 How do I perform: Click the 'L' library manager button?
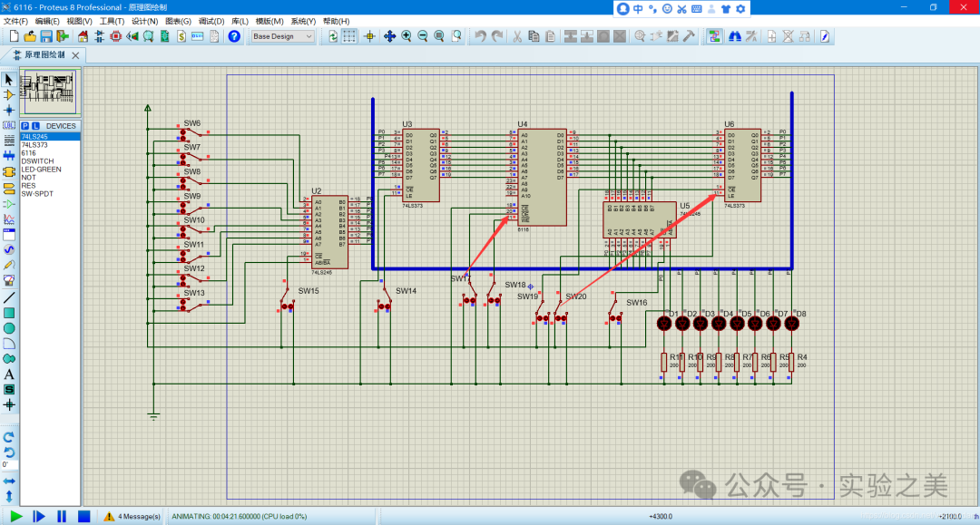35,125
